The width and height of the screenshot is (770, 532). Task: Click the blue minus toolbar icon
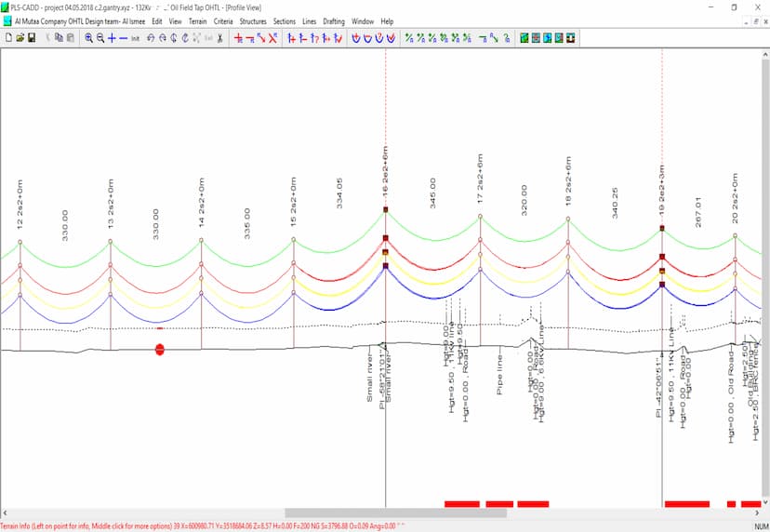point(124,38)
